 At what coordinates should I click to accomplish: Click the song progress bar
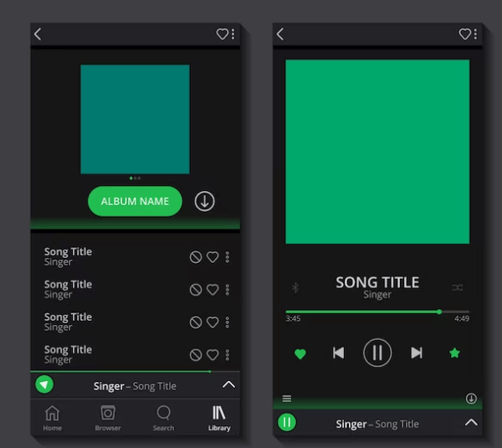pyautogui.click(x=376, y=312)
